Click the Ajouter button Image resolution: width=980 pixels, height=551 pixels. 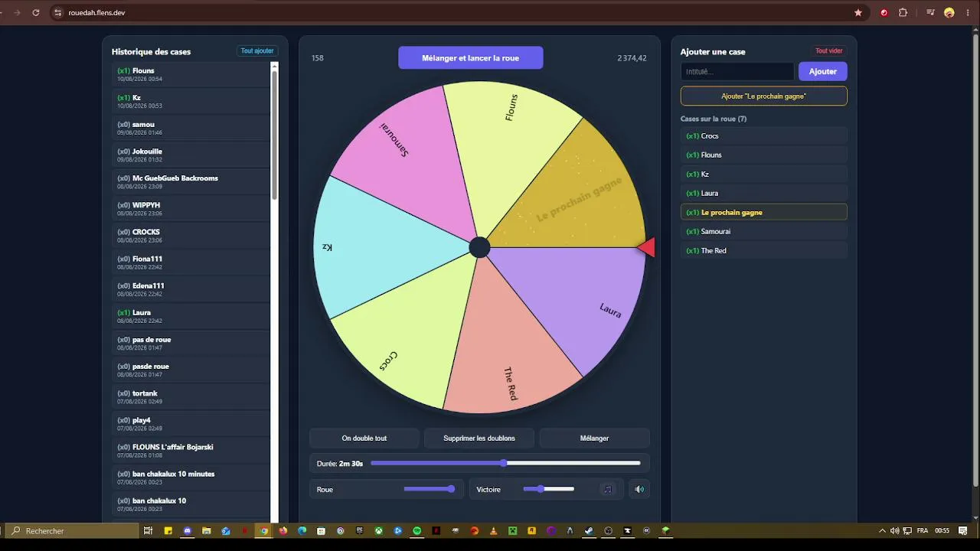point(823,71)
